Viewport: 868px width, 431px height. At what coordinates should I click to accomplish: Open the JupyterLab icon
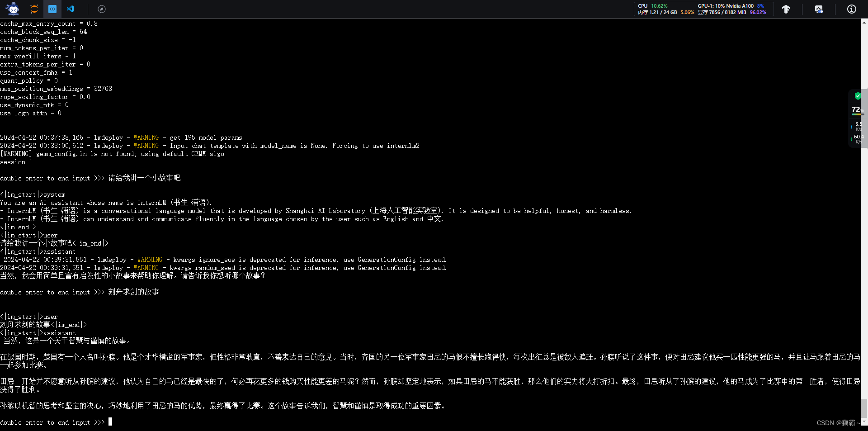(34, 9)
